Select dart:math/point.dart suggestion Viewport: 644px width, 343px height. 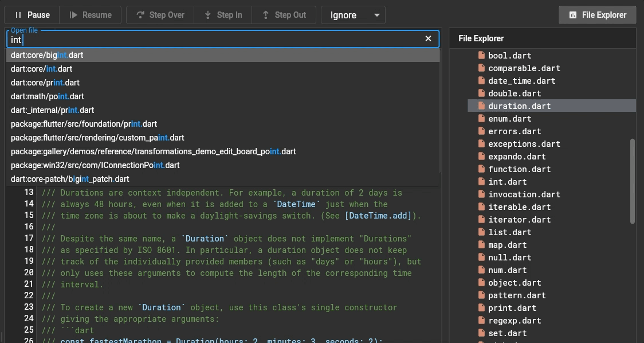click(223, 96)
